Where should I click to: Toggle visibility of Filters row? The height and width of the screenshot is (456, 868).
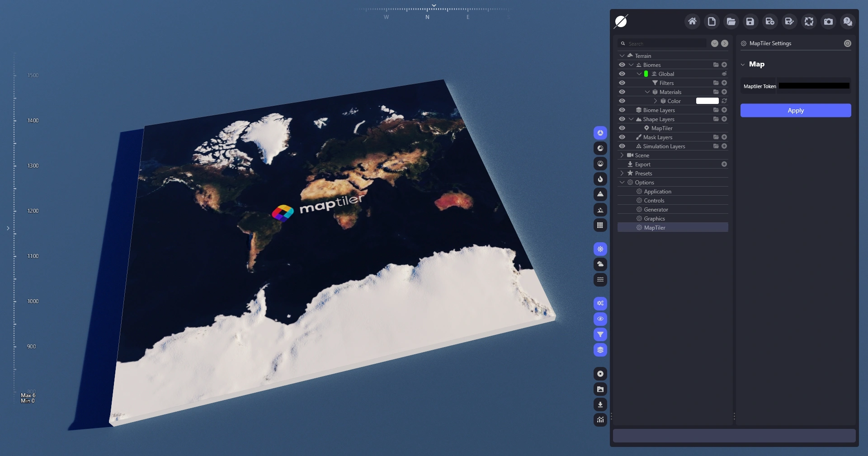click(622, 83)
